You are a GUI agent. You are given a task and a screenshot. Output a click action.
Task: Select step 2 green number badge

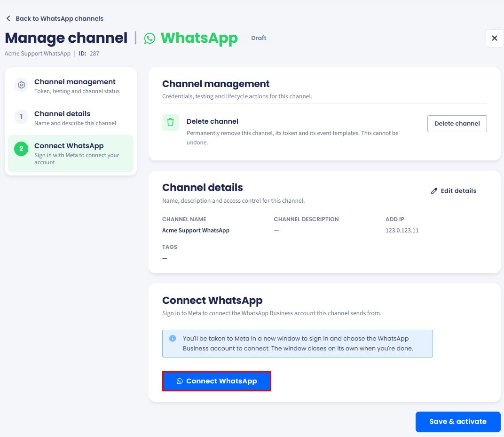point(21,149)
